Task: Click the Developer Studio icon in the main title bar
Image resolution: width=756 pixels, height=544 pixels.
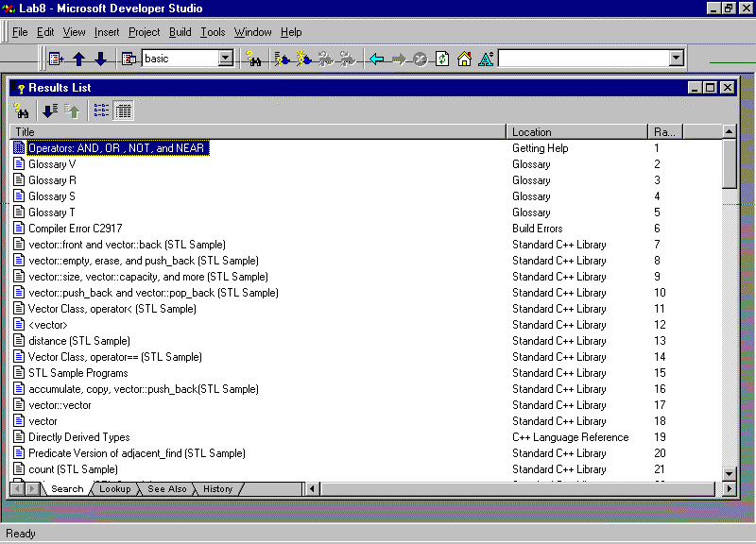Action: point(9,8)
